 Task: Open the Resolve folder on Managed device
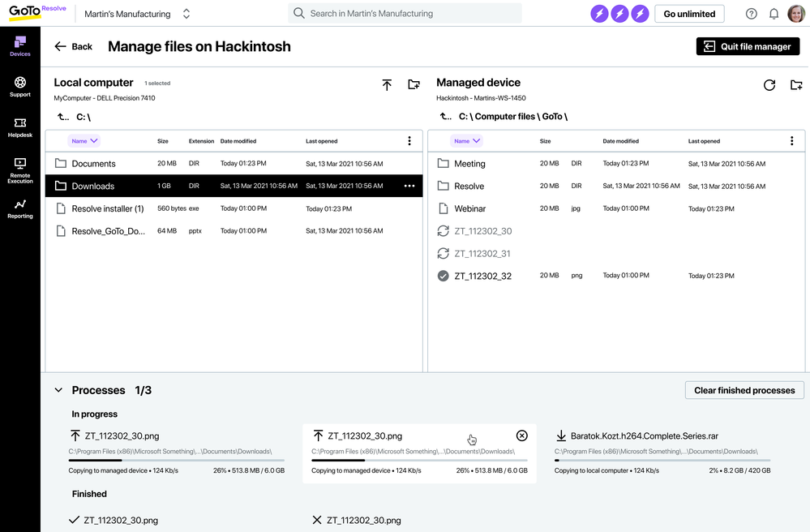(616, 186)
